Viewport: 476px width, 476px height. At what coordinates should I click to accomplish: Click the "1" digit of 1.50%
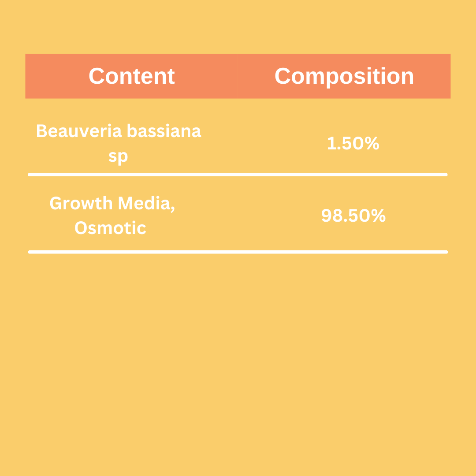(331, 143)
